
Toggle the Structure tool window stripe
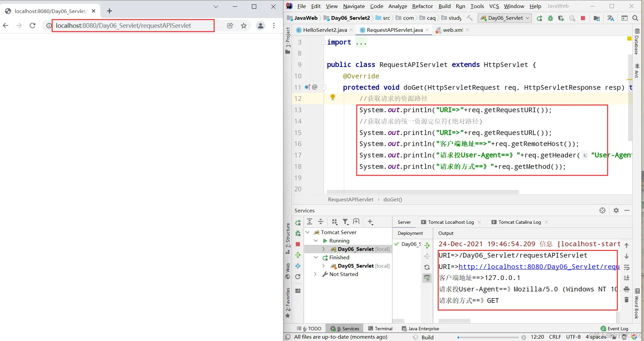tap(288, 238)
